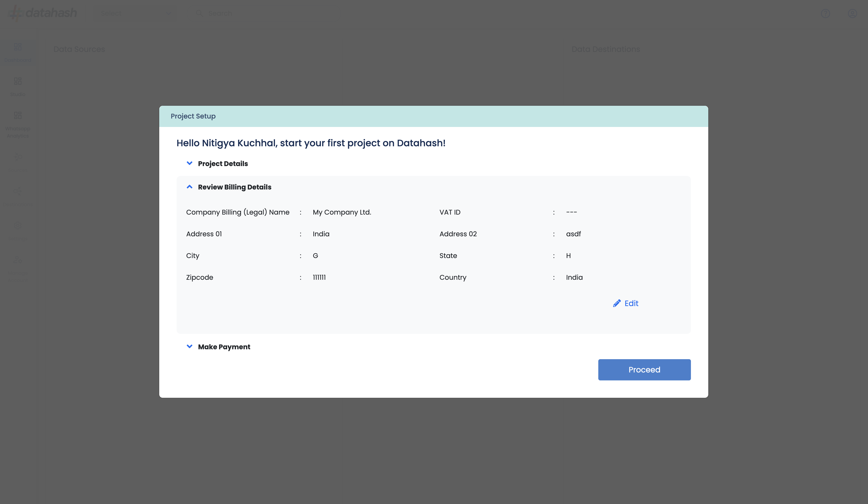Expand the Project Details section chevron
868x504 pixels.
pyautogui.click(x=189, y=163)
